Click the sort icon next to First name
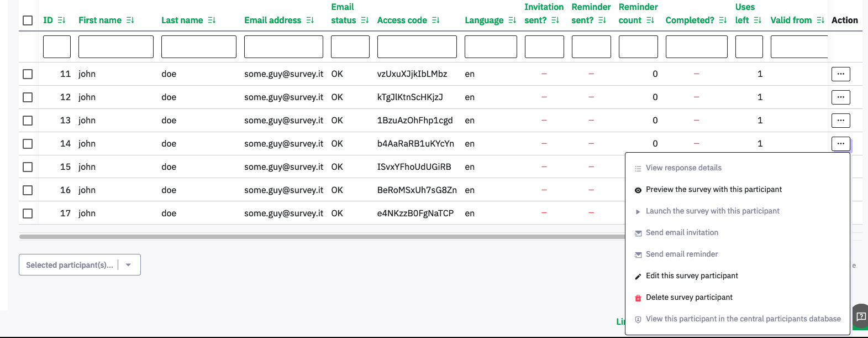This screenshot has width=868, height=338. (130, 20)
